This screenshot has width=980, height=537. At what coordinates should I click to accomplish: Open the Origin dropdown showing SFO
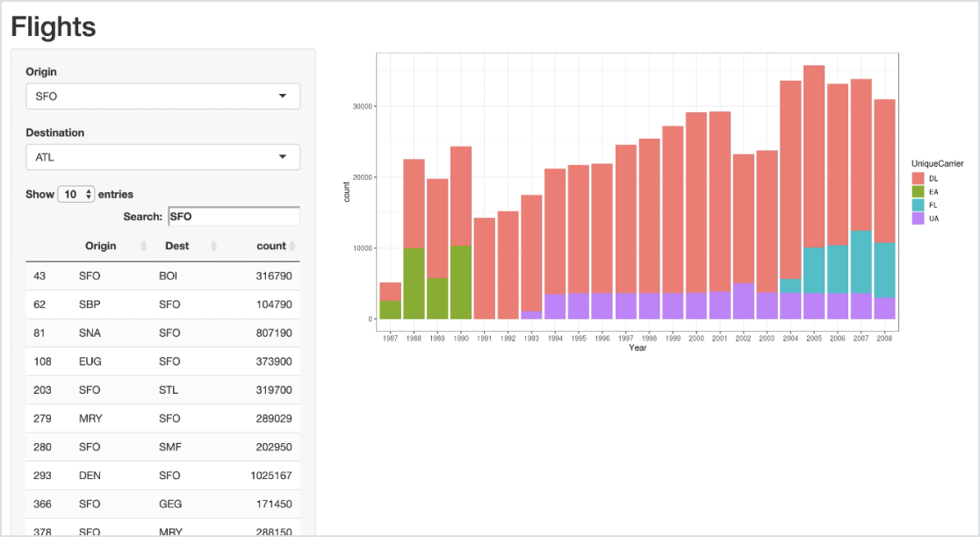pos(162,97)
